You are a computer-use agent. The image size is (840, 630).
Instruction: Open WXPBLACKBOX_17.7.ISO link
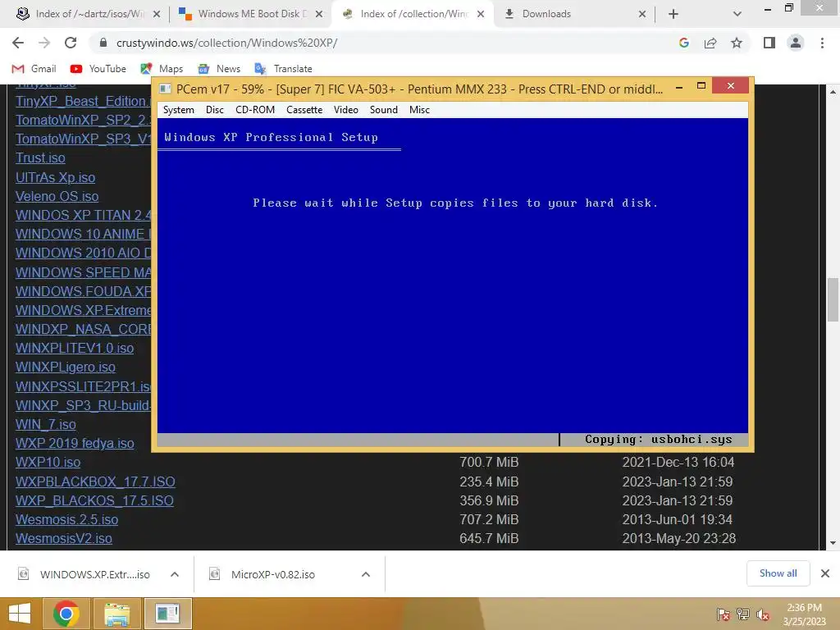[x=95, y=482]
